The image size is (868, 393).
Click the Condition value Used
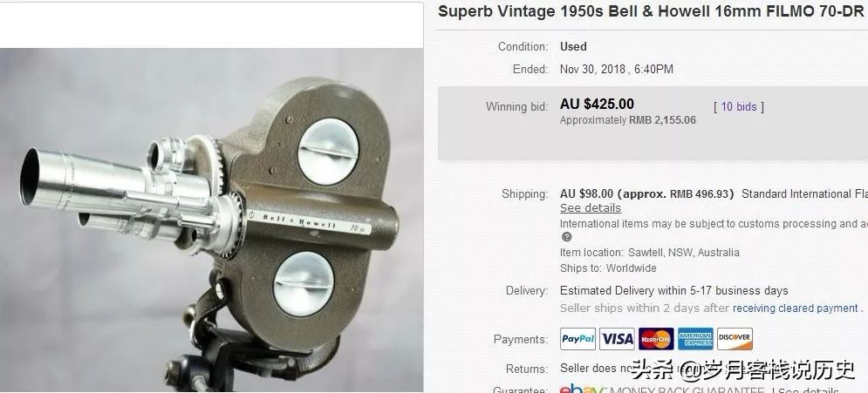[x=573, y=47]
